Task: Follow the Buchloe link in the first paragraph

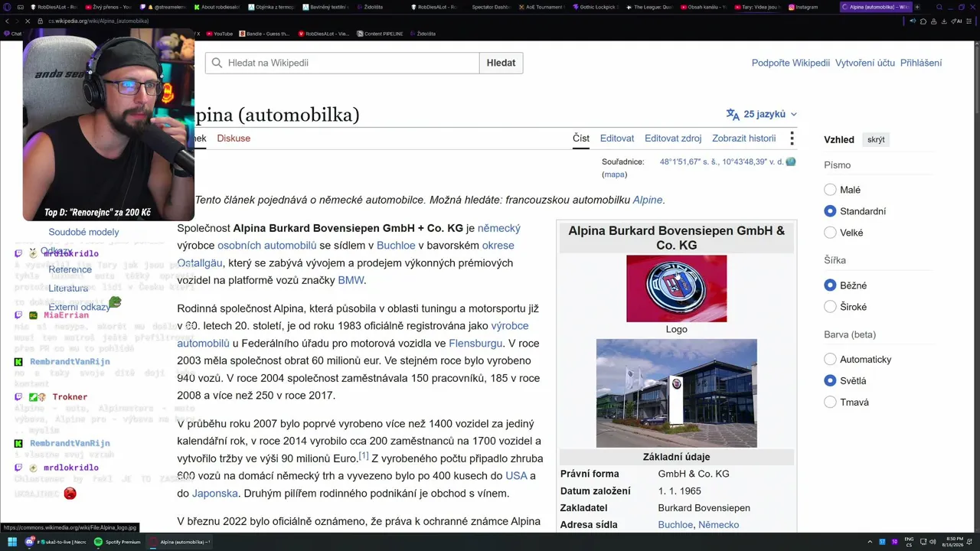Action: (396, 246)
